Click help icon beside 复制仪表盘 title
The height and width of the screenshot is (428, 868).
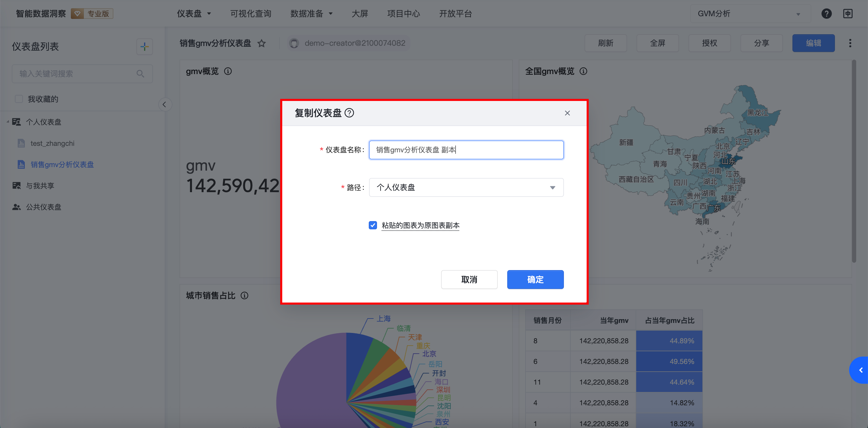pos(350,113)
